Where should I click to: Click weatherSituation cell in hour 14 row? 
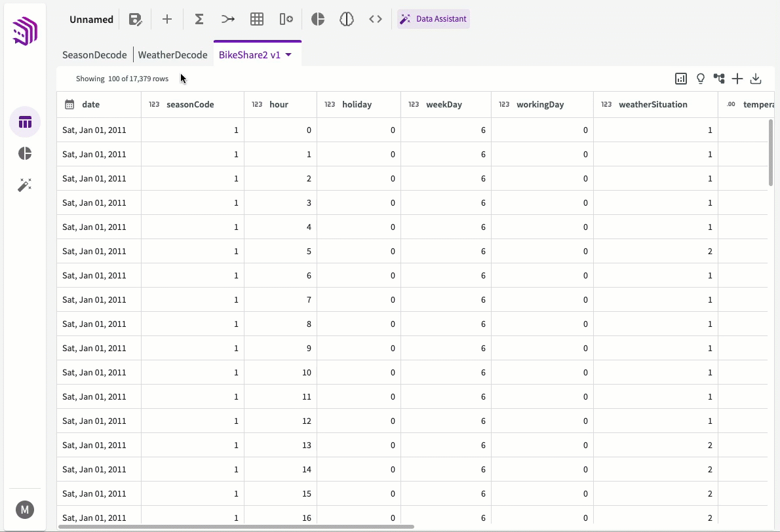click(655, 469)
